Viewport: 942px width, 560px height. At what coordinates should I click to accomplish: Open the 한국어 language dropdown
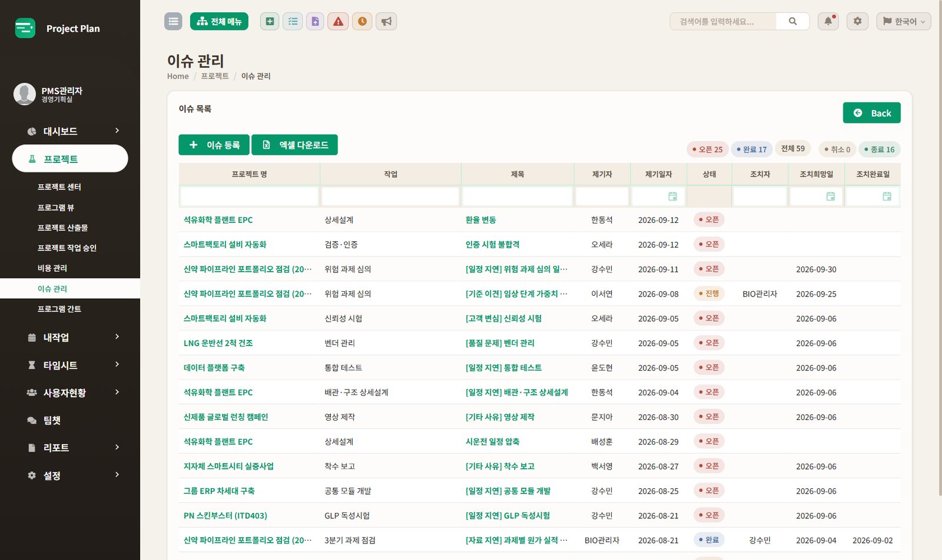[x=904, y=21]
